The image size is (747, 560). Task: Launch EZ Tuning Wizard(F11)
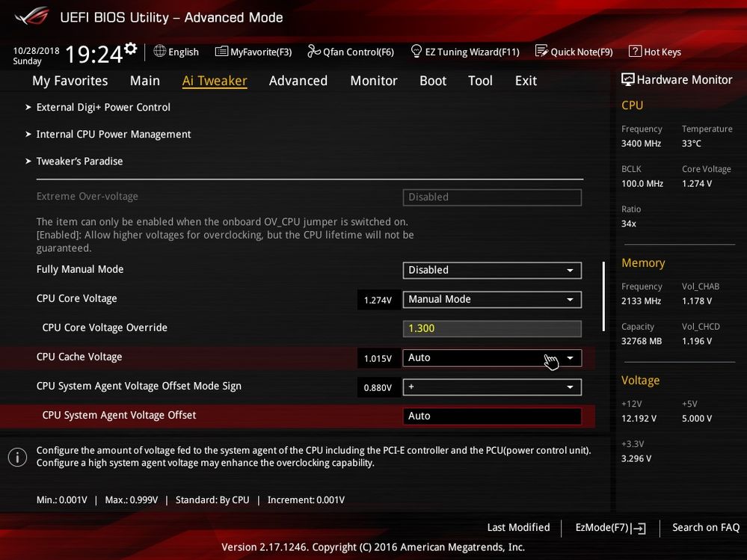[472, 52]
